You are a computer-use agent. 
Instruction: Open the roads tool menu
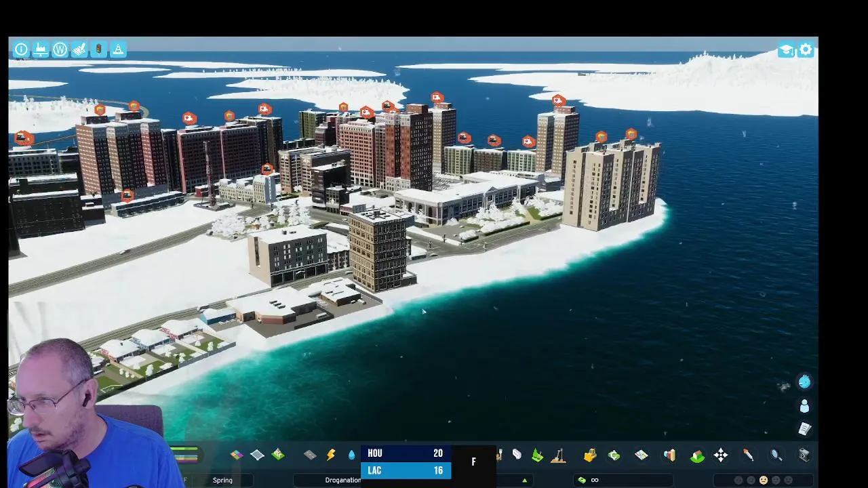pos(310,455)
